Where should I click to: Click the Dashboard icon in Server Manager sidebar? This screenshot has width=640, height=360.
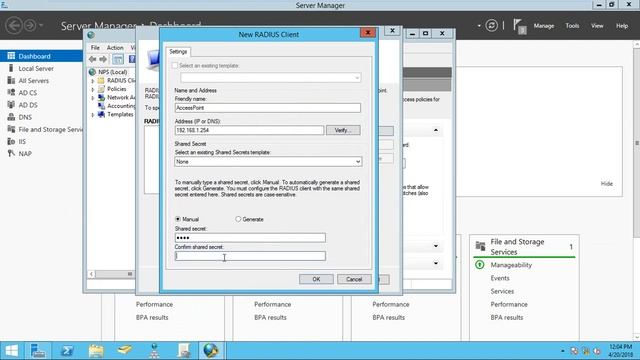click(11, 56)
